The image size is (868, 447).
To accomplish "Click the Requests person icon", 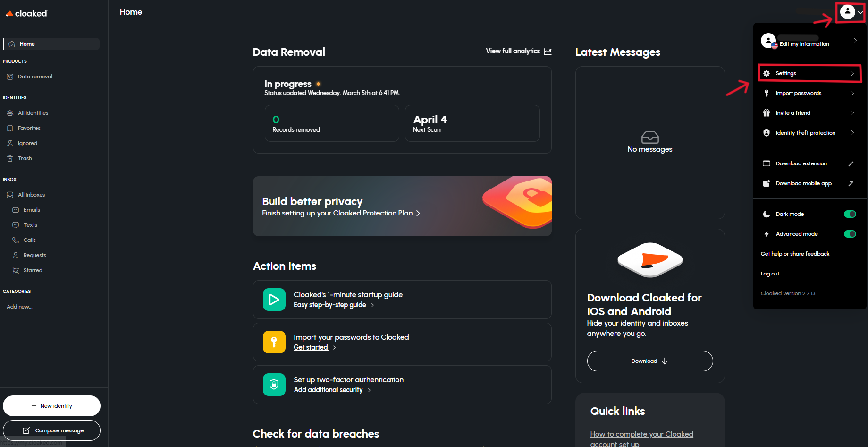I will 16,255.
